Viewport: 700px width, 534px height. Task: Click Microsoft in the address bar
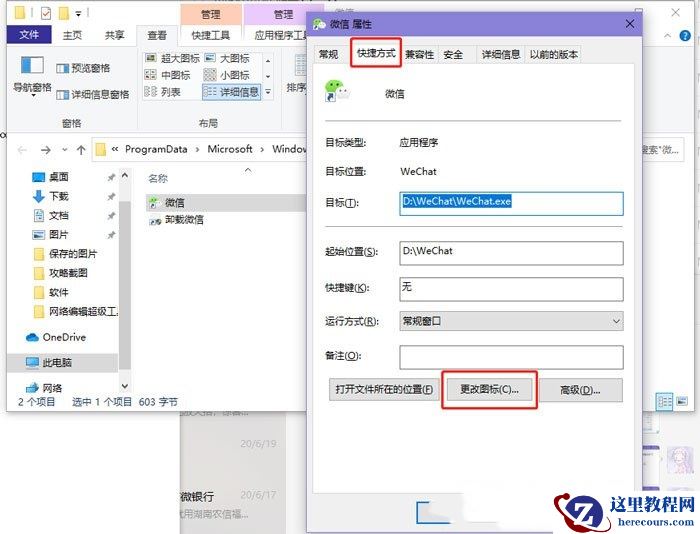click(230, 149)
